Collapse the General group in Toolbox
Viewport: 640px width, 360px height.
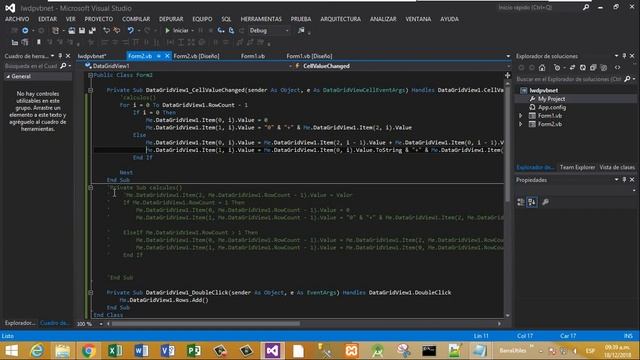pyautogui.click(x=8, y=76)
